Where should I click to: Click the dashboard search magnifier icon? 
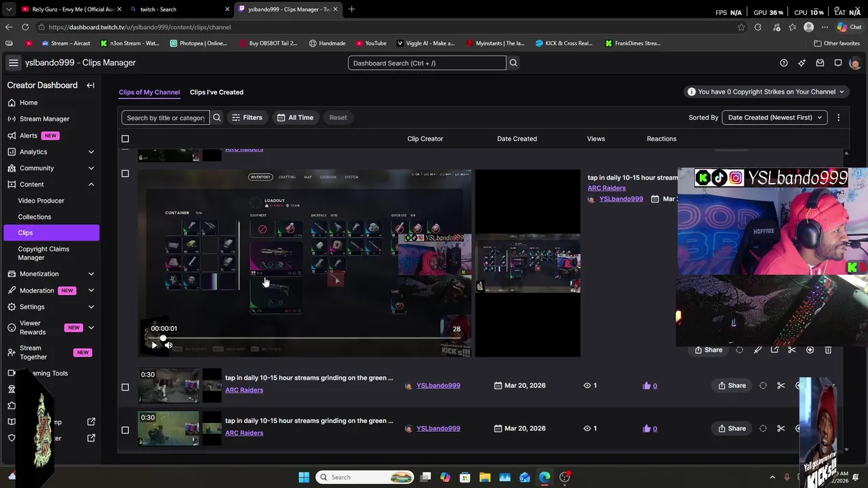(x=513, y=63)
